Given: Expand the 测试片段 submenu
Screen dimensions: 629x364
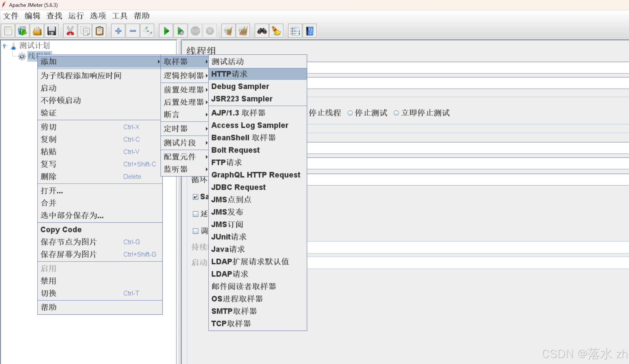Looking at the screenshot, I should pyautogui.click(x=185, y=143).
